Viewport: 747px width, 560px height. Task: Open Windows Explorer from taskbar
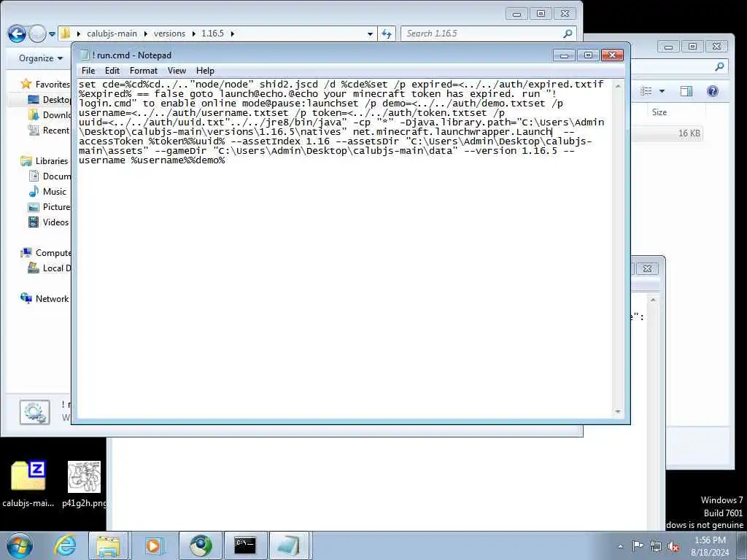108,545
